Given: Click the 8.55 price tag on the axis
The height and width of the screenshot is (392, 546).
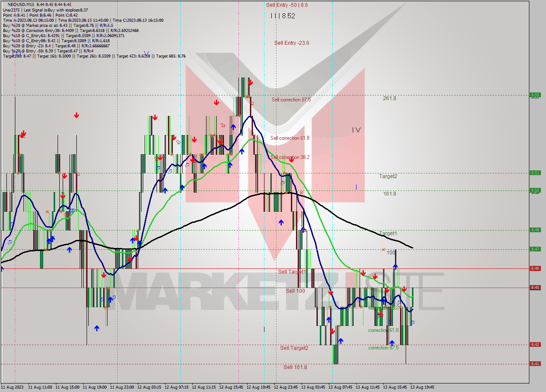Looking at the screenshot, I should coord(535,95).
